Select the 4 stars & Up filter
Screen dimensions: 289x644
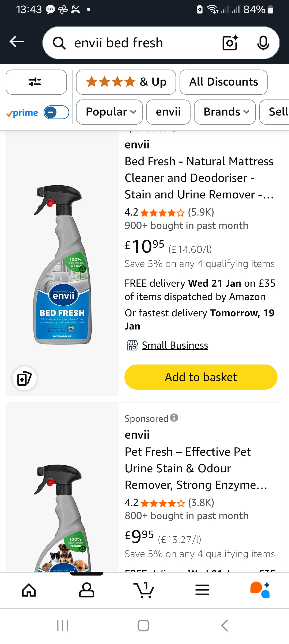(126, 82)
